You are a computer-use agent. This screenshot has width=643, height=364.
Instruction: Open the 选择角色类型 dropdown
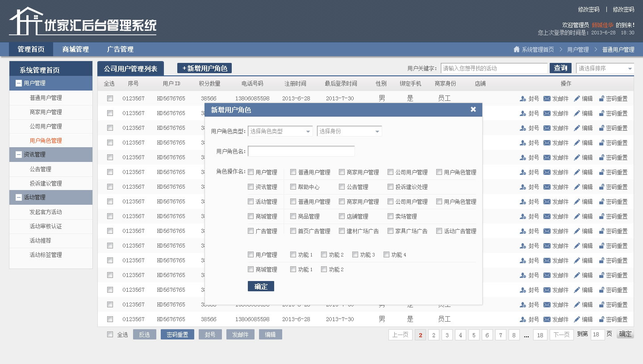click(x=280, y=131)
